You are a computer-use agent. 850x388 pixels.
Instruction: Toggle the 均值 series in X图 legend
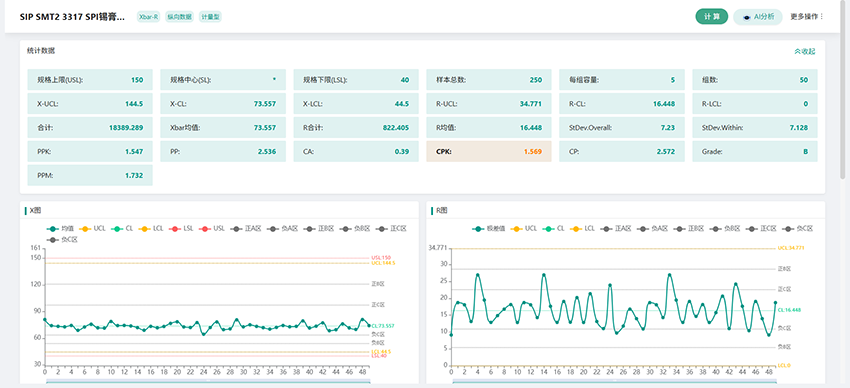point(61,229)
